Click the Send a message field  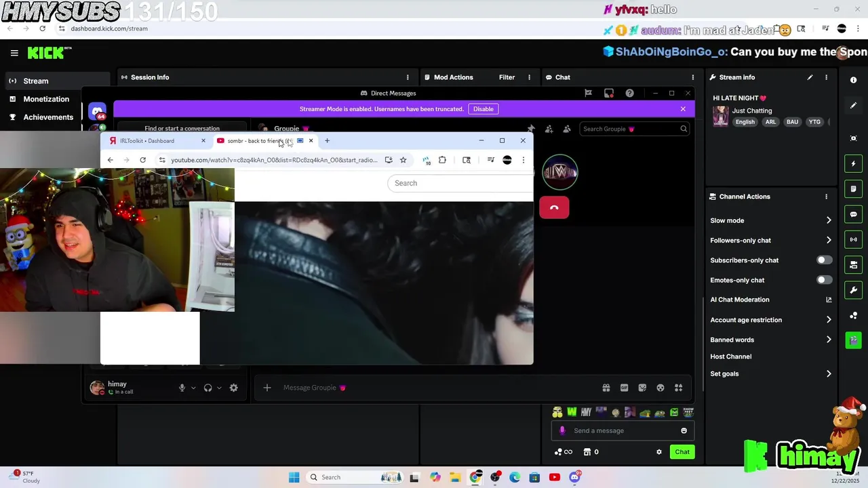pyautogui.click(x=623, y=430)
